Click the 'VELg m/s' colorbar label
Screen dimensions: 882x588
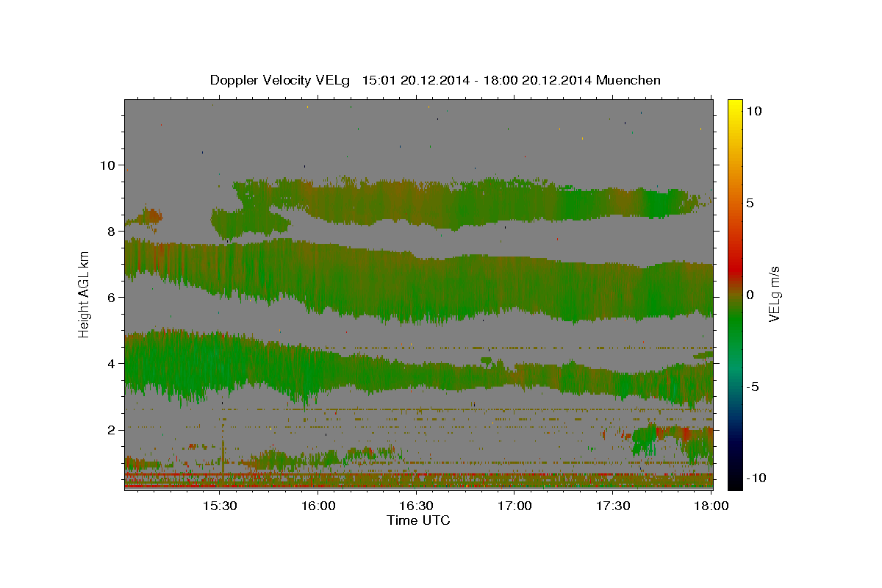(775, 294)
